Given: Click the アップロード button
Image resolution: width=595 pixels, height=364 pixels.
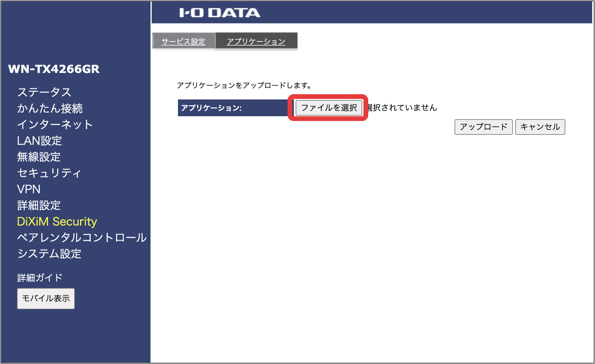Looking at the screenshot, I should pos(484,127).
